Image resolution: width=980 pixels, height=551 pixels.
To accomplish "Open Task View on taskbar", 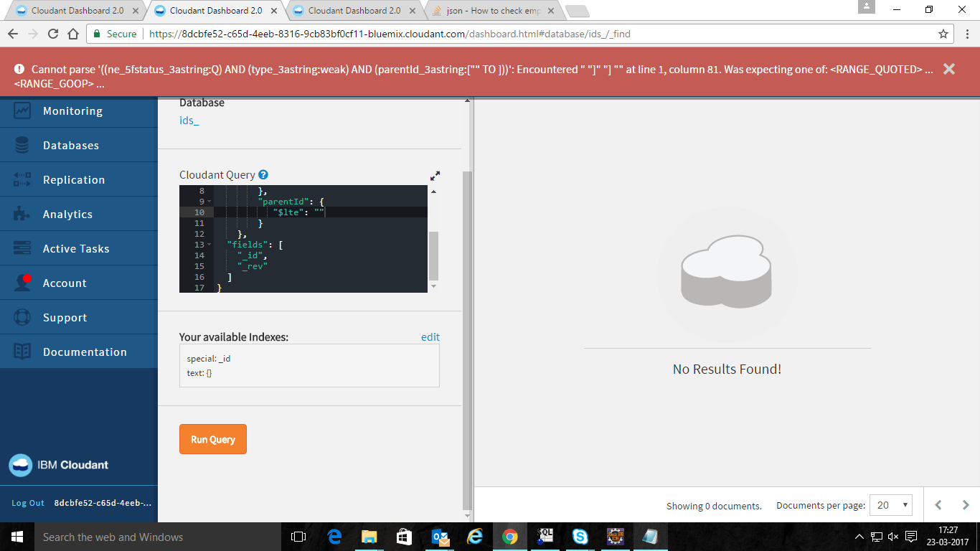I will (298, 537).
